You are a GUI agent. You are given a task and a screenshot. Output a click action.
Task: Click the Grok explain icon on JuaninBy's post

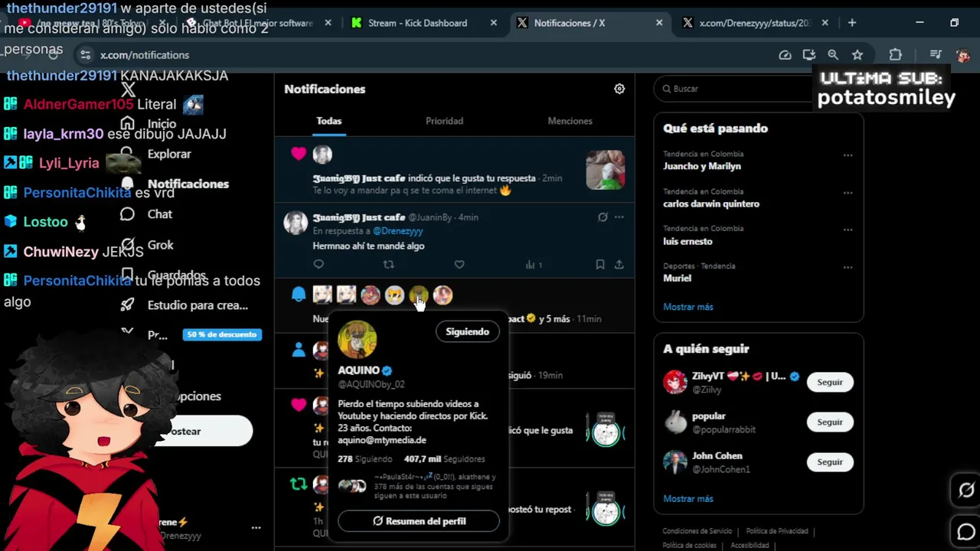pos(603,217)
